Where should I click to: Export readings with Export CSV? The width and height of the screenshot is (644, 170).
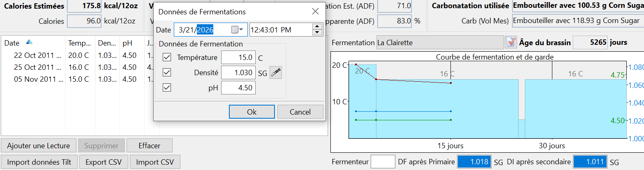tap(104, 162)
